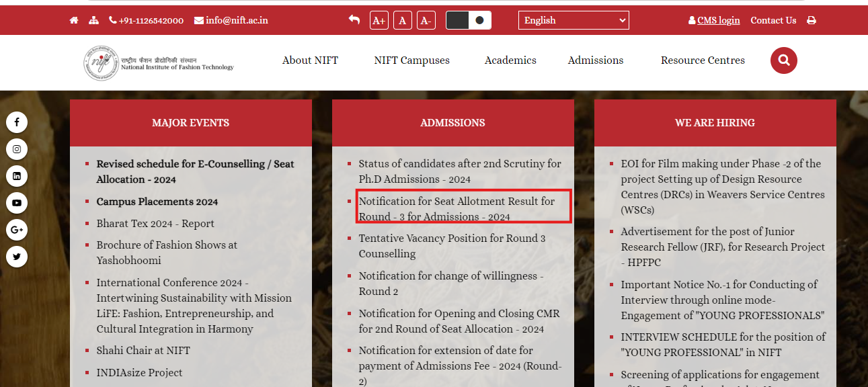Screen dimensions: 868x387
Task: Expand the NIFT Campuses menu
Action: [x=411, y=60]
